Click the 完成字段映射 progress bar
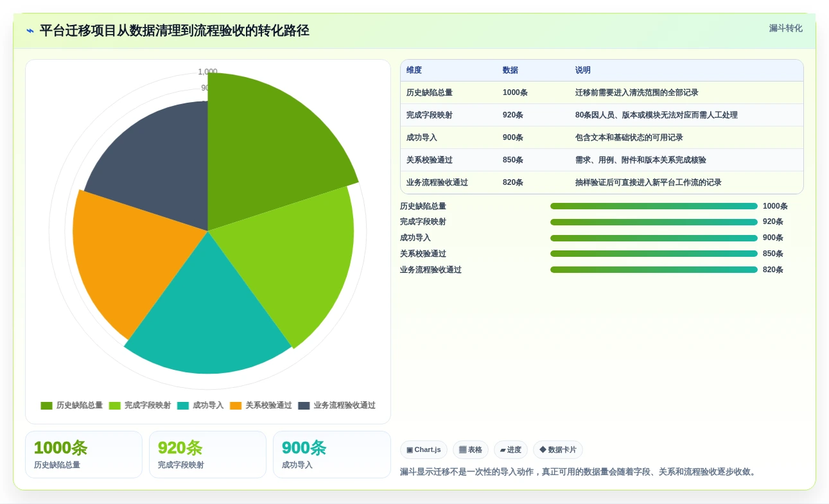829x504 pixels. coord(654,222)
